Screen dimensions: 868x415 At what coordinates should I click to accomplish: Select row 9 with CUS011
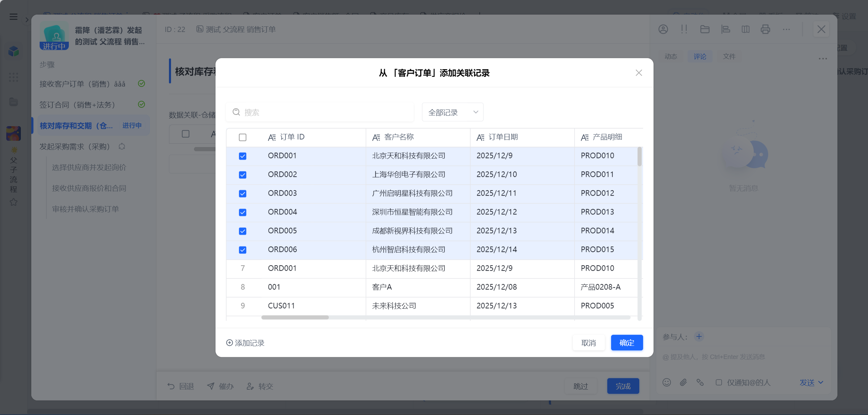243,306
